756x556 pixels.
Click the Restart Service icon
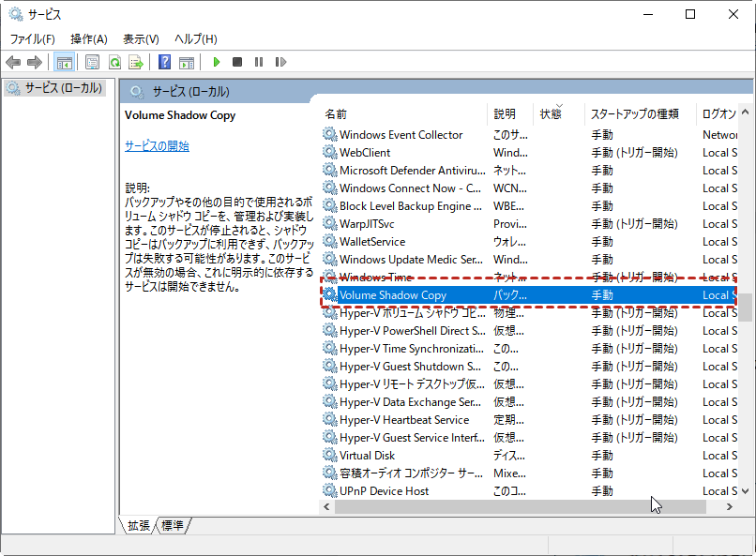tap(280, 62)
